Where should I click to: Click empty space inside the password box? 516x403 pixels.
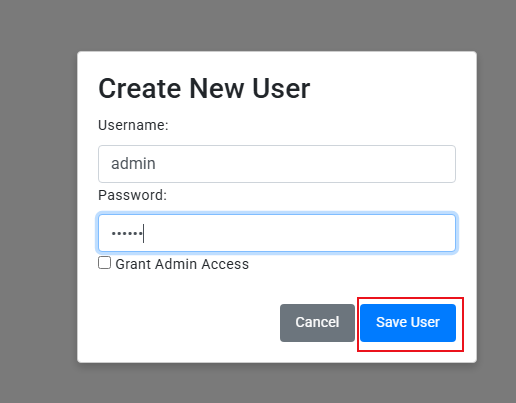tap(300, 233)
